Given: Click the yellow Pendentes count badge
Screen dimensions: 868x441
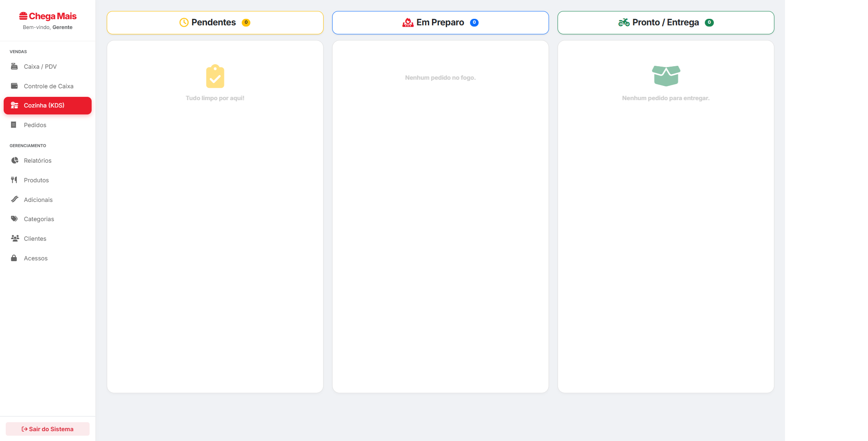Looking at the screenshot, I should [246, 22].
